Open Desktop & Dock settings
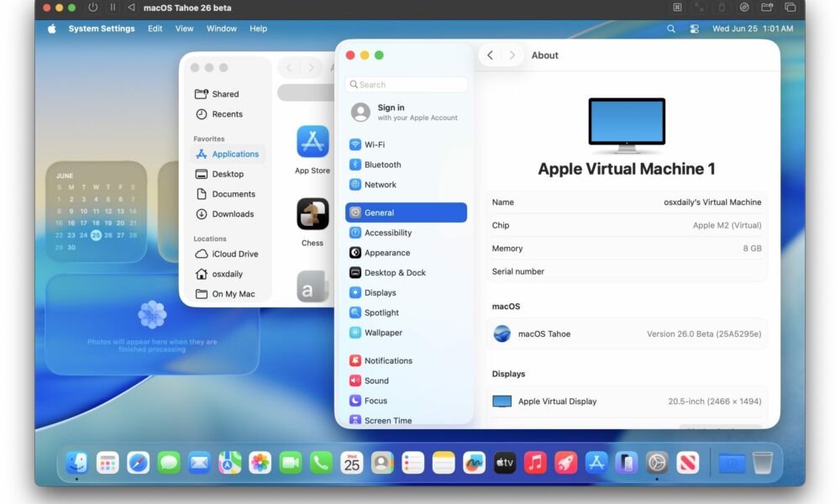Image resolution: width=840 pixels, height=504 pixels. click(406, 273)
